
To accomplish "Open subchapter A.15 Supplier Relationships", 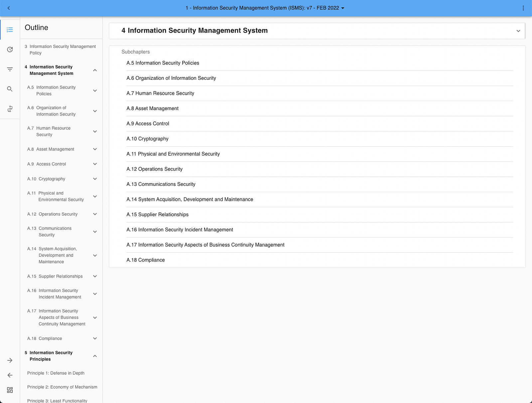I will click(157, 214).
